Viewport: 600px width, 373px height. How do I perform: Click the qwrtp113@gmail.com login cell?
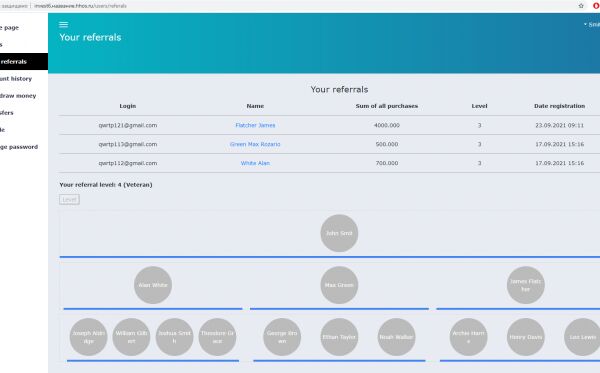(x=127, y=144)
